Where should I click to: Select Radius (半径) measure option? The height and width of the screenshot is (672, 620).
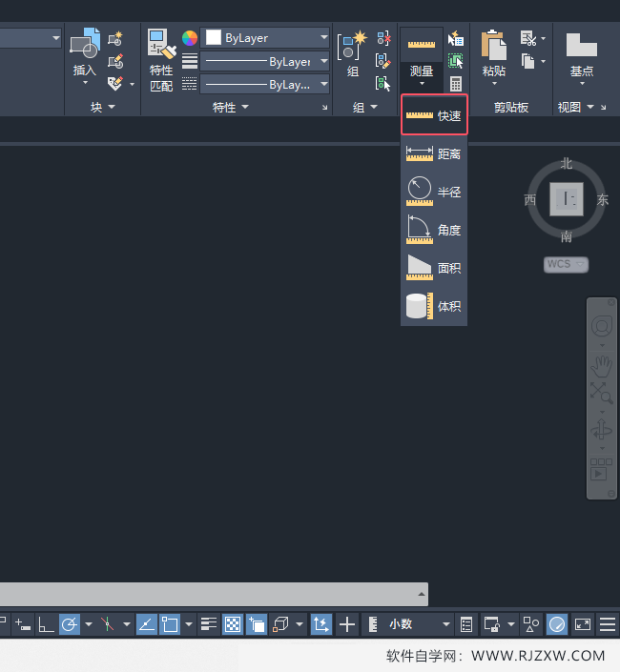pyautogui.click(x=434, y=192)
